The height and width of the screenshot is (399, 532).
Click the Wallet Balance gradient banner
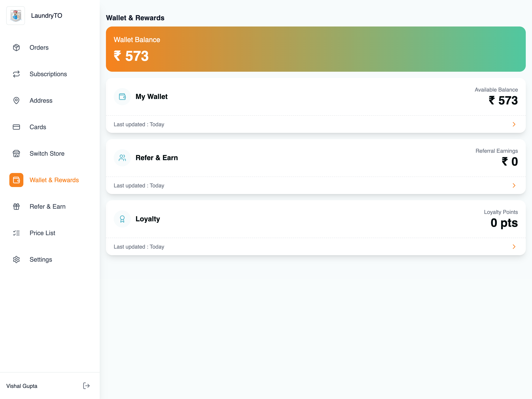click(x=315, y=49)
